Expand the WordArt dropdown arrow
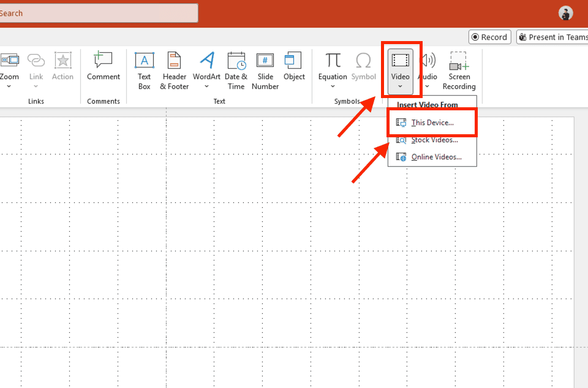The image size is (588, 388). click(206, 86)
